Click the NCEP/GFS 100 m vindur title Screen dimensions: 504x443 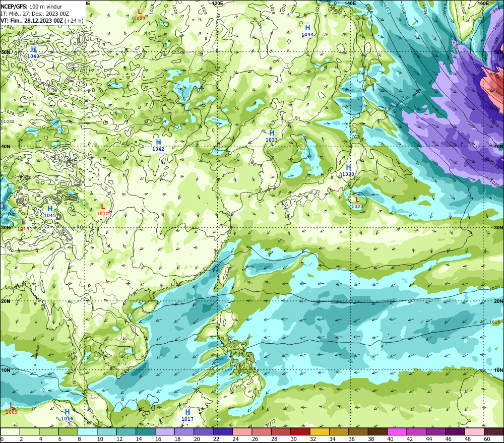coord(31,7)
